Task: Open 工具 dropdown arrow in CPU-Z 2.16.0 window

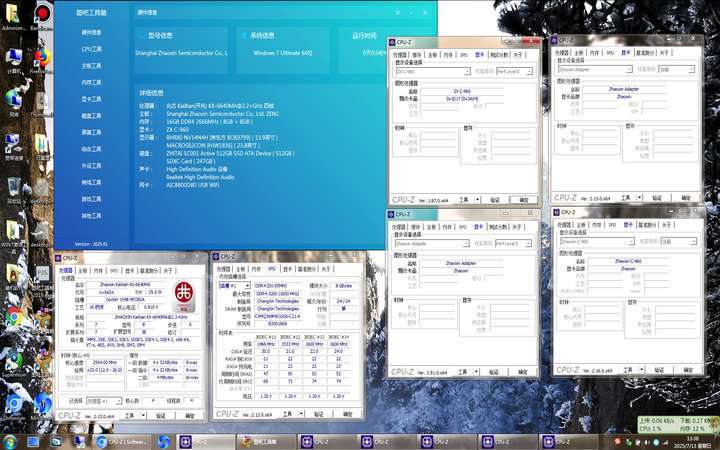Action: coord(641,370)
